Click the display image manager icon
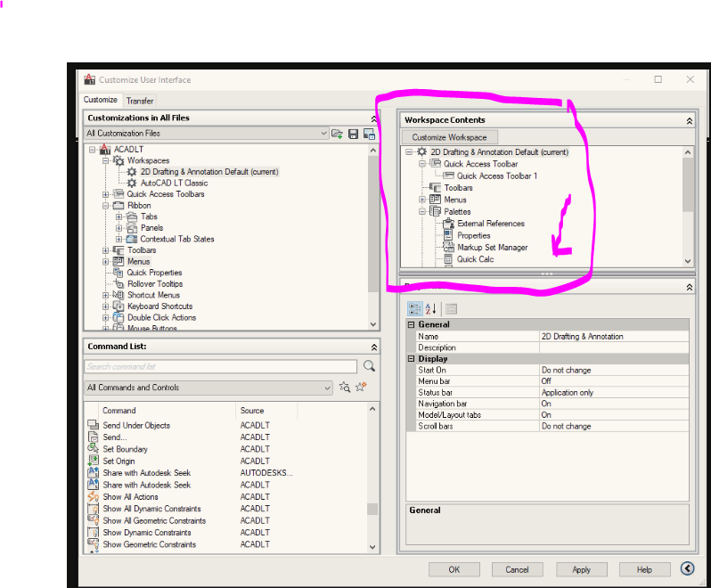Image resolution: width=711 pixels, height=588 pixels. (369, 134)
